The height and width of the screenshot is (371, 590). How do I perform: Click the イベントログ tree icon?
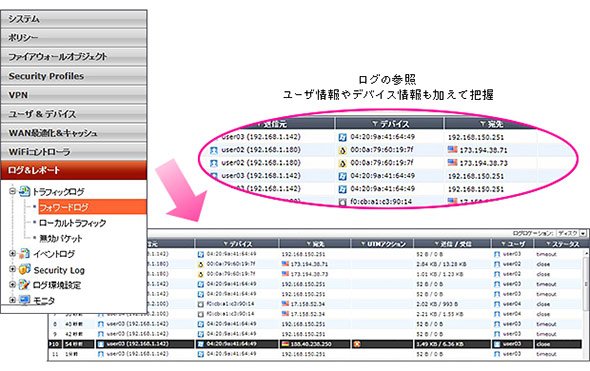24,254
